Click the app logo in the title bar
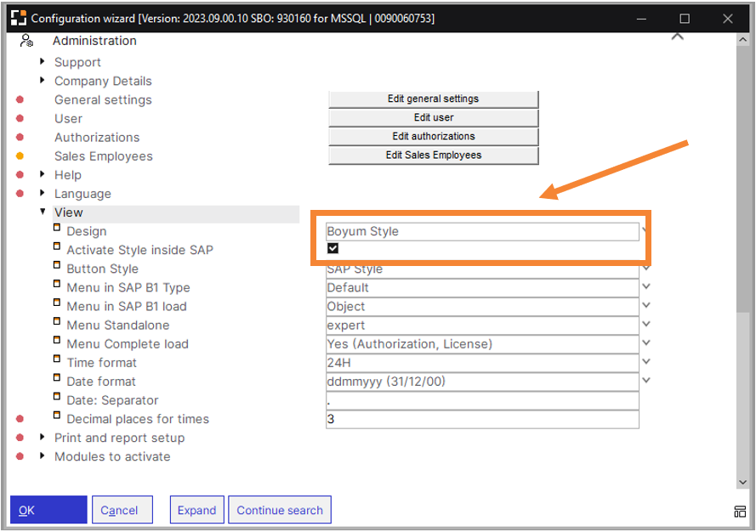The height and width of the screenshot is (532, 756). (18, 18)
